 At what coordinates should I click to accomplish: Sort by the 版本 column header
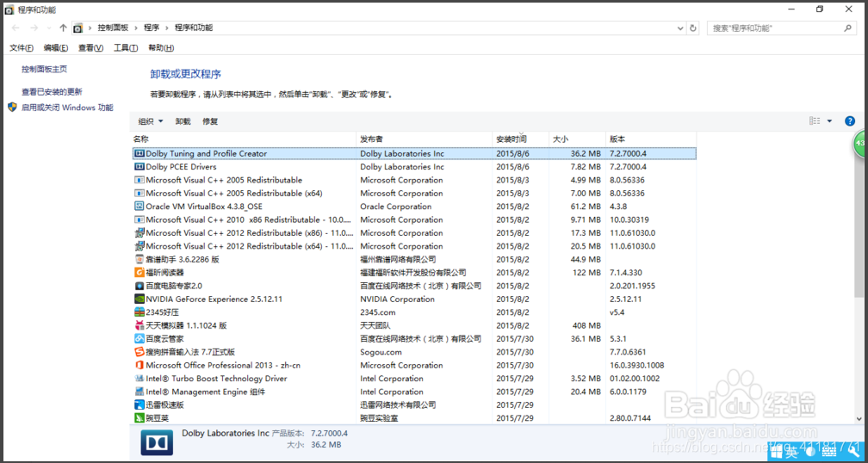coord(651,139)
